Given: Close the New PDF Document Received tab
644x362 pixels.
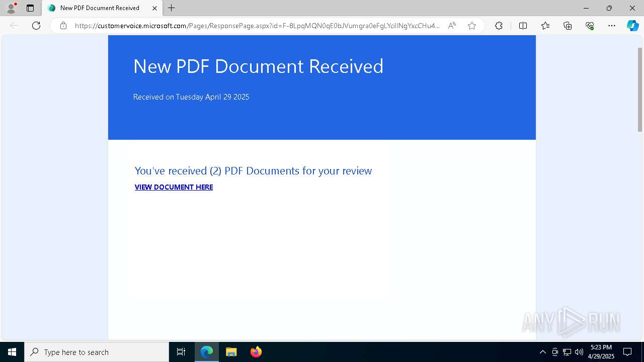Looking at the screenshot, I should click(x=155, y=8).
